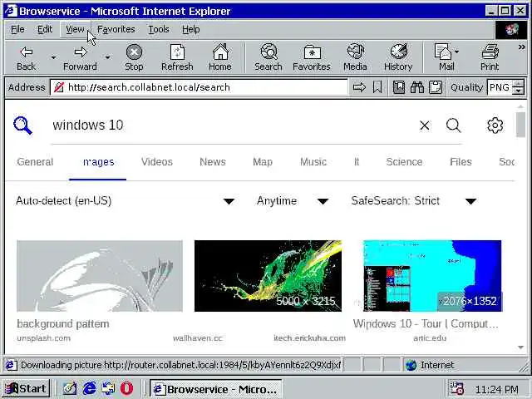This screenshot has width=532, height=399.
Task: Open the Quality PNG selector
Action: [500, 87]
